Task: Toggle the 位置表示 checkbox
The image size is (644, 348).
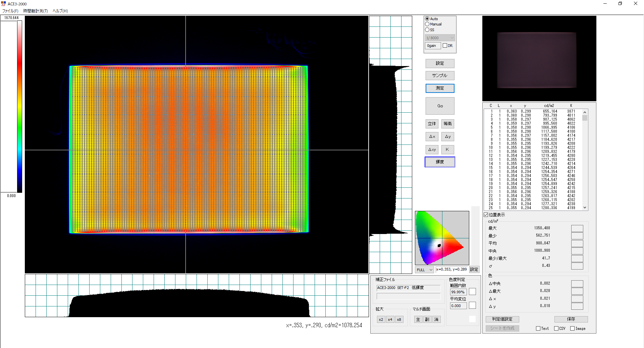Action: coord(486,215)
